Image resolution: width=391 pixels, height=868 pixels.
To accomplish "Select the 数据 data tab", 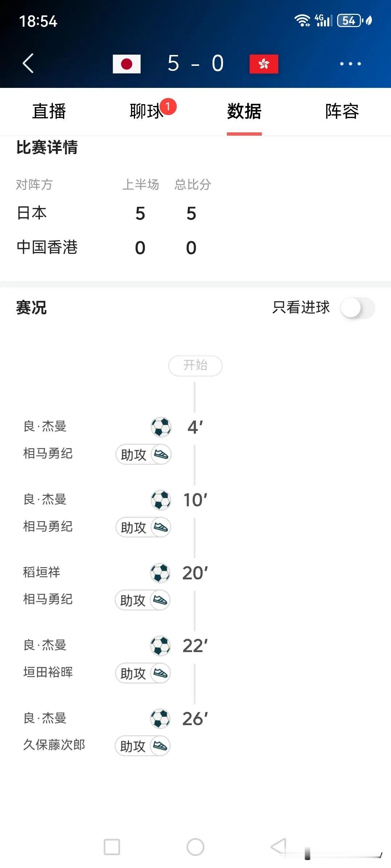I will click(244, 111).
